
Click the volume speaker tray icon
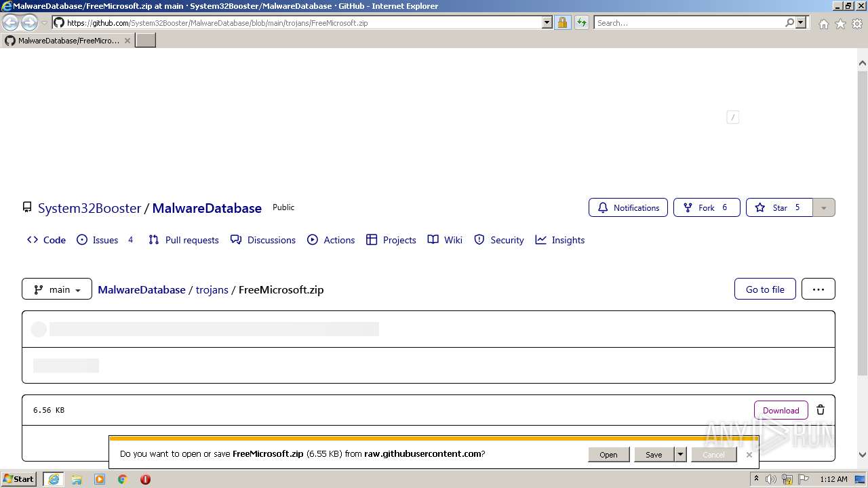pos(771,479)
